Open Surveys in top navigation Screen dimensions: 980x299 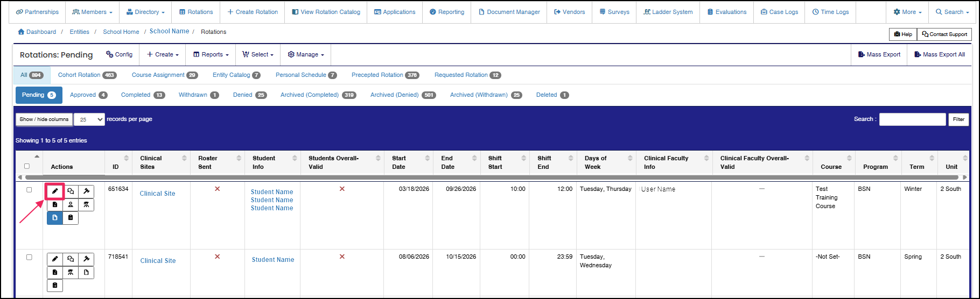pyautogui.click(x=614, y=12)
